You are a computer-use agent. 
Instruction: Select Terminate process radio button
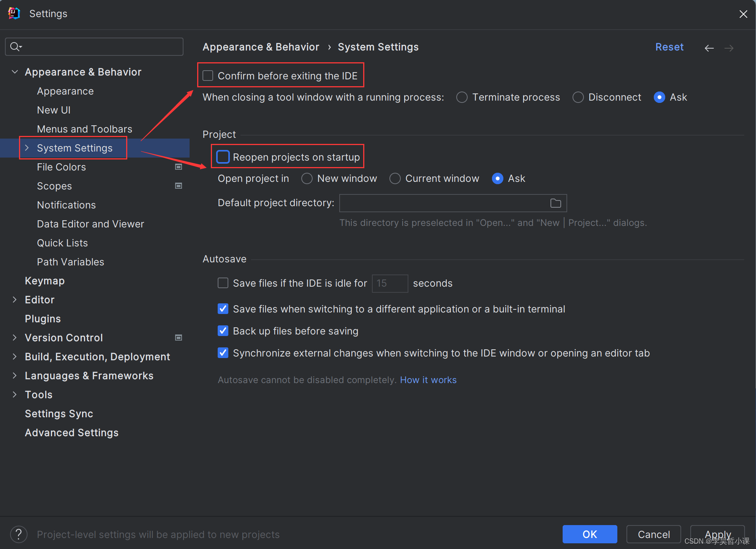462,97
